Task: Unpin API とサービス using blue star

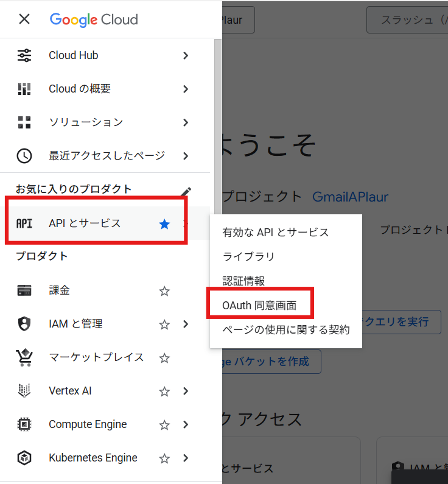Action: coord(164,224)
